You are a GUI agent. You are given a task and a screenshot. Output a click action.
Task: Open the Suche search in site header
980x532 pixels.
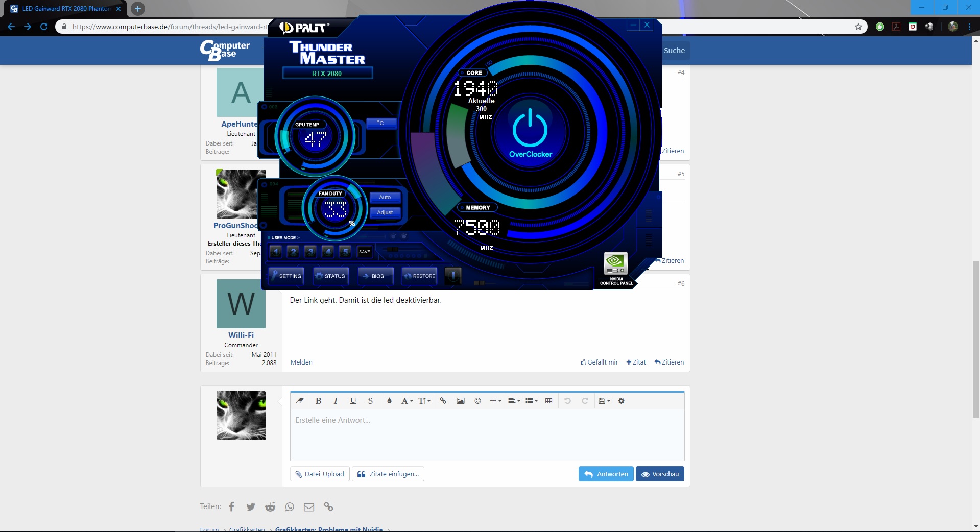[674, 51]
